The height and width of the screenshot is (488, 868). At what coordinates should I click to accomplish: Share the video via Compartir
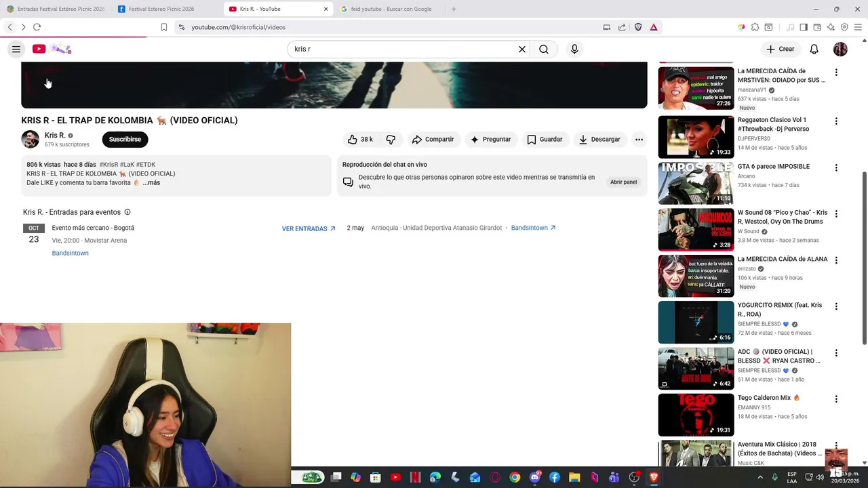click(x=433, y=139)
